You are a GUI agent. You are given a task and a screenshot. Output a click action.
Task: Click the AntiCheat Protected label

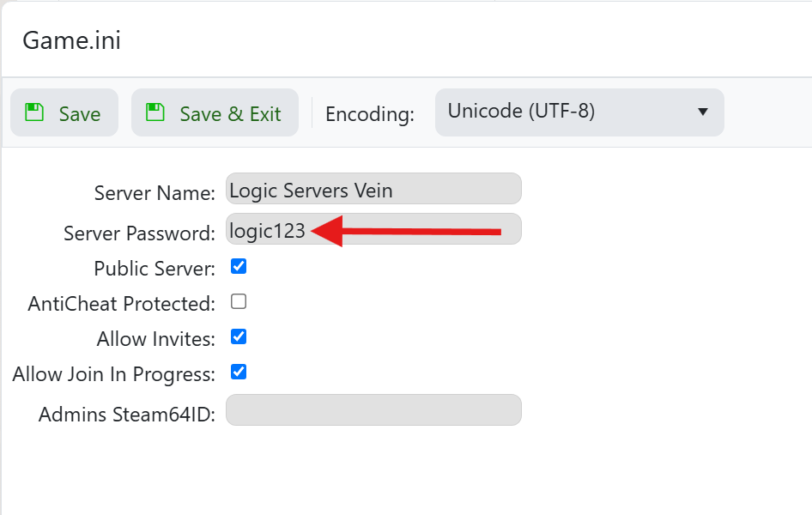(x=121, y=304)
